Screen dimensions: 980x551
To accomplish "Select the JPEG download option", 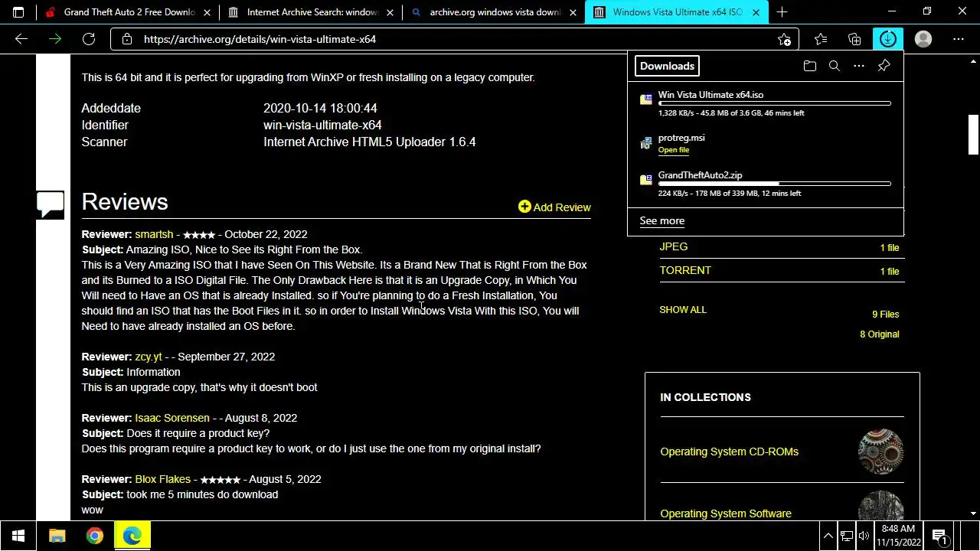I will click(x=674, y=246).
